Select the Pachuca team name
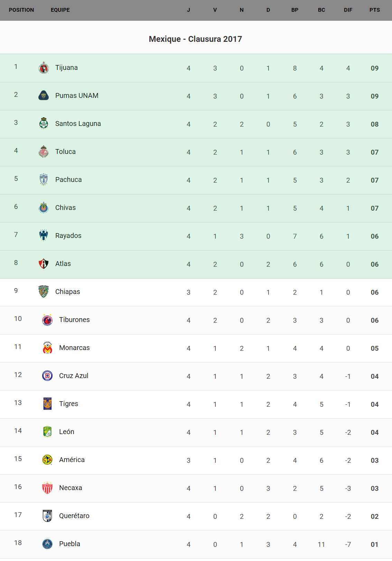The height and width of the screenshot is (561, 392). pyautogui.click(x=68, y=180)
